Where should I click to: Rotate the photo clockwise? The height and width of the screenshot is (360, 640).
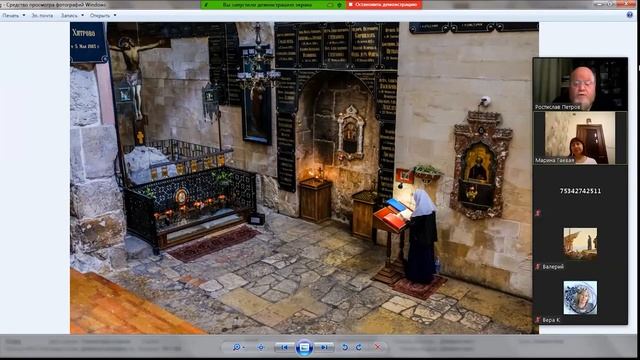point(359,347)
